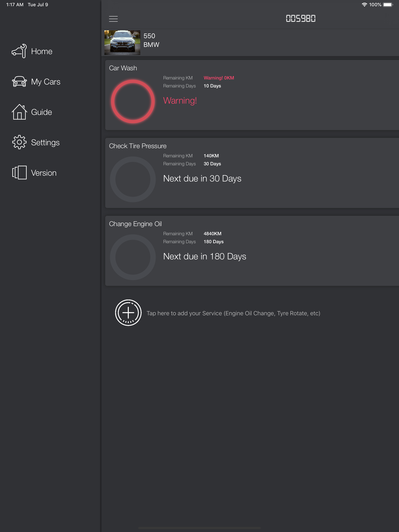This screenshot has height=532, width=399.
Task: Open the Guide menu entry
Action: point(41,112)
